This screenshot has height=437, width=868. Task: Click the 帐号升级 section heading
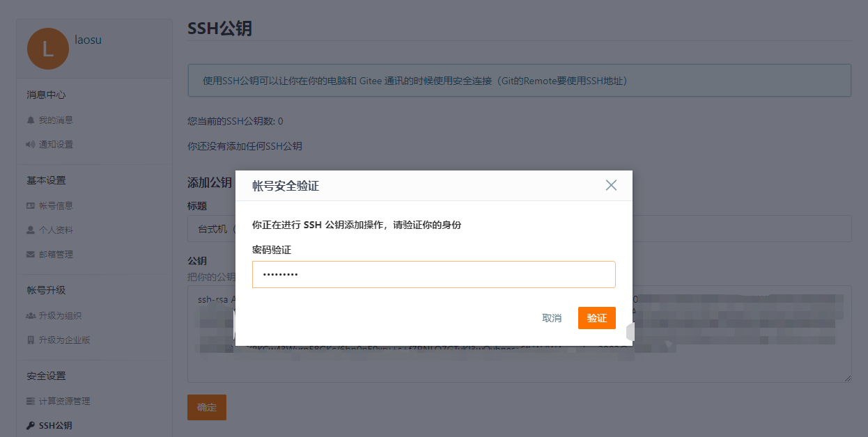click(x=46, y=290)
